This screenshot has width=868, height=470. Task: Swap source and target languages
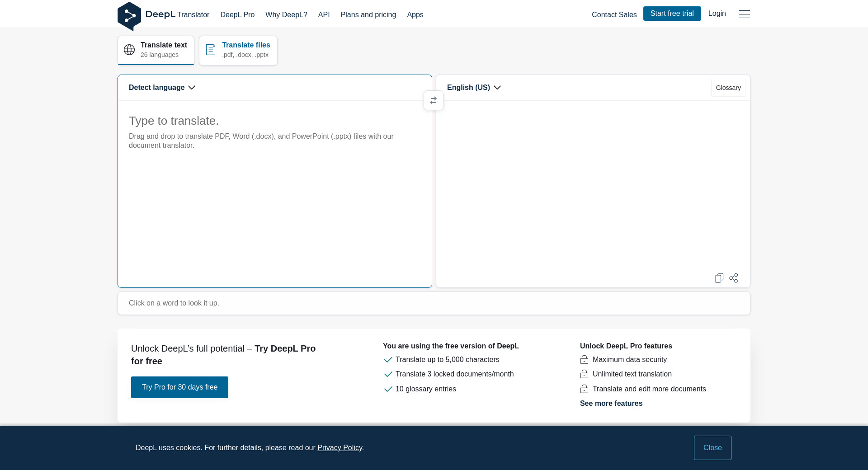433,100
